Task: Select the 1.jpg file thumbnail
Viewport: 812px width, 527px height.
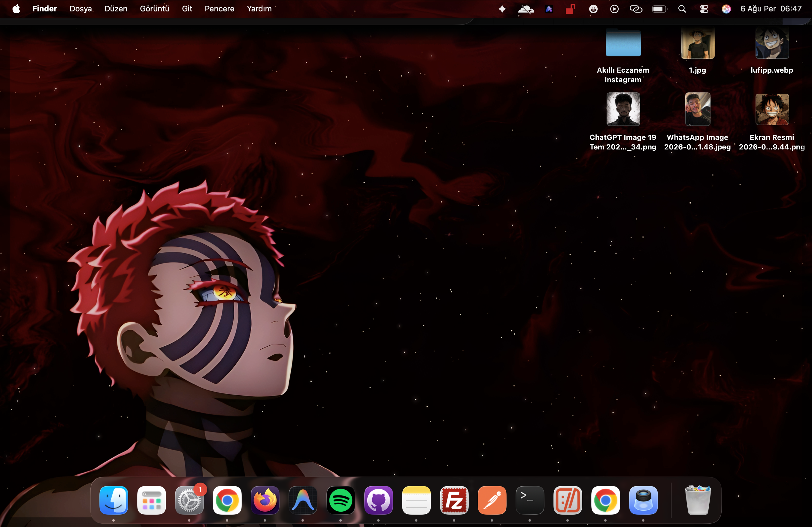Action: pyautogui.click(x=698, y=43)
